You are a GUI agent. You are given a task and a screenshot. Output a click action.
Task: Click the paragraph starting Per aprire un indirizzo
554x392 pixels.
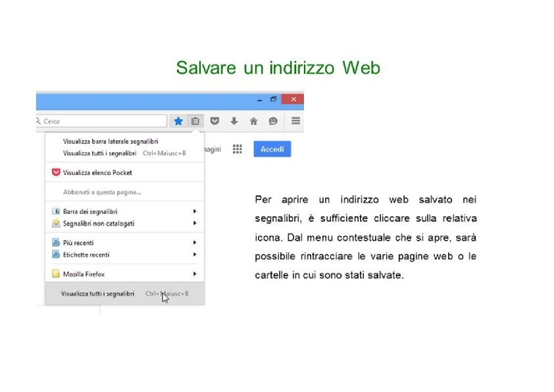click(366, 237)
